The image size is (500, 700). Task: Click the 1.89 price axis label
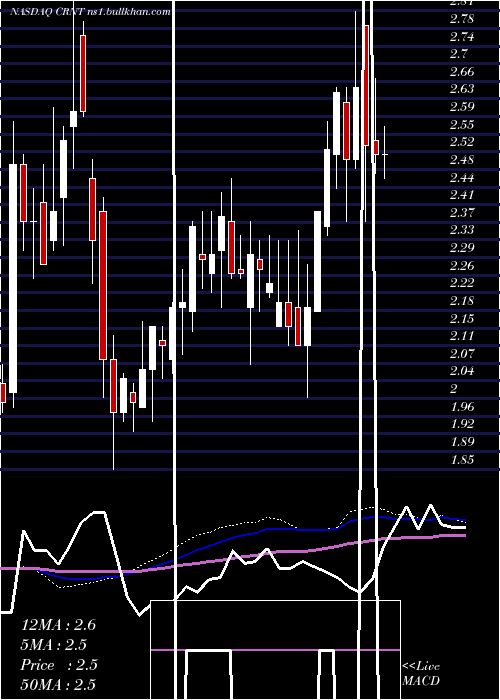pos(462,442)
